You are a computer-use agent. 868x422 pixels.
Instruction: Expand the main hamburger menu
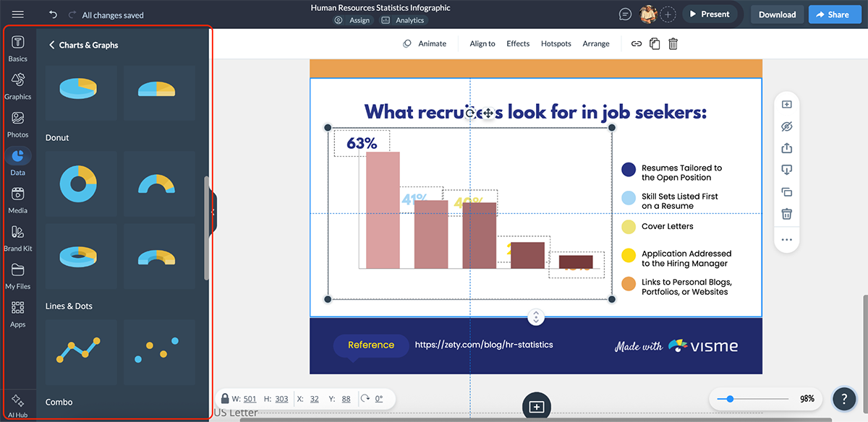[x=17, y=12]
